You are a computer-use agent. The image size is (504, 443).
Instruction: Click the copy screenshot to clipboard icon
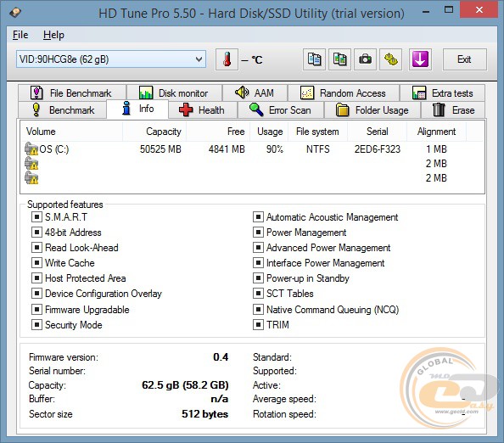(339, 59)
